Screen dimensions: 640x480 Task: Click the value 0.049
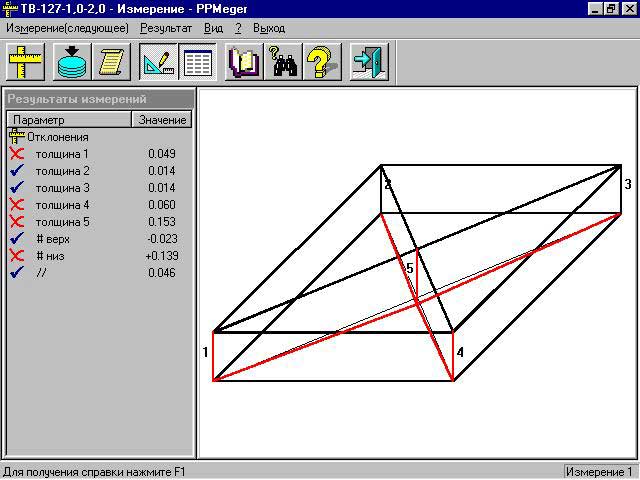[162, 154]
